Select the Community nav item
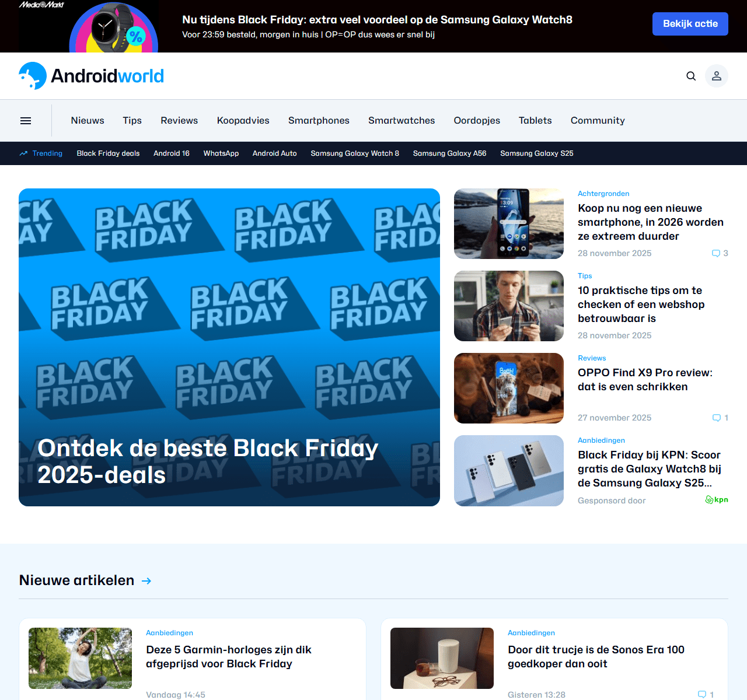 [598, 121]
